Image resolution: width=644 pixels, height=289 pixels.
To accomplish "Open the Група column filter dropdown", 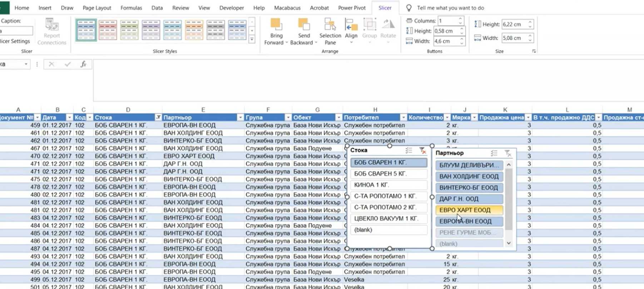I will (x=288, y=118).
